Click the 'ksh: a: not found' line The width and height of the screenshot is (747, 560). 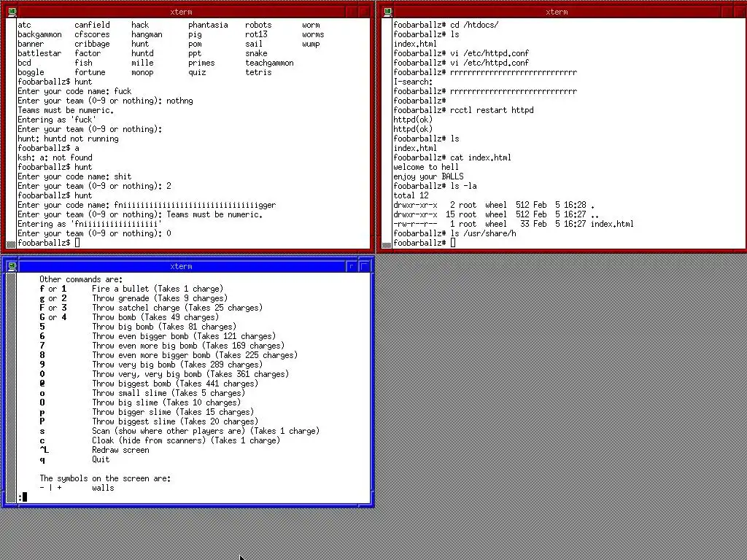(55, 157)
